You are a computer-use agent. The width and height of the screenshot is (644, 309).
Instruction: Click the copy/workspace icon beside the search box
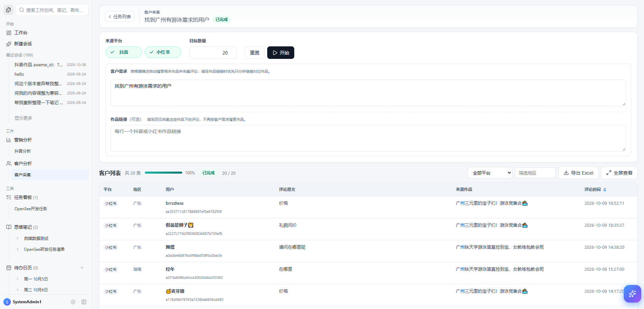(8, 10)
